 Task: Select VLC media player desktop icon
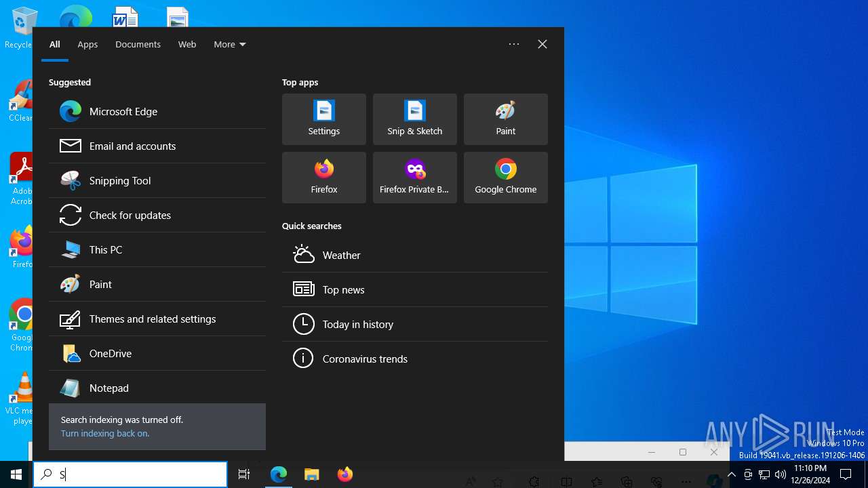[20, 399]
